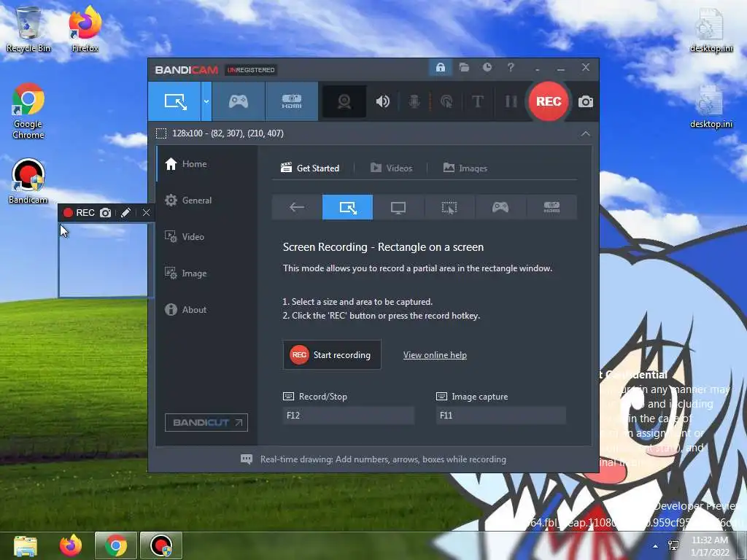Switch to HDMI device recording mode in top toolbar
This screenshot has height=560, width=747.
(x=292, y=101)
